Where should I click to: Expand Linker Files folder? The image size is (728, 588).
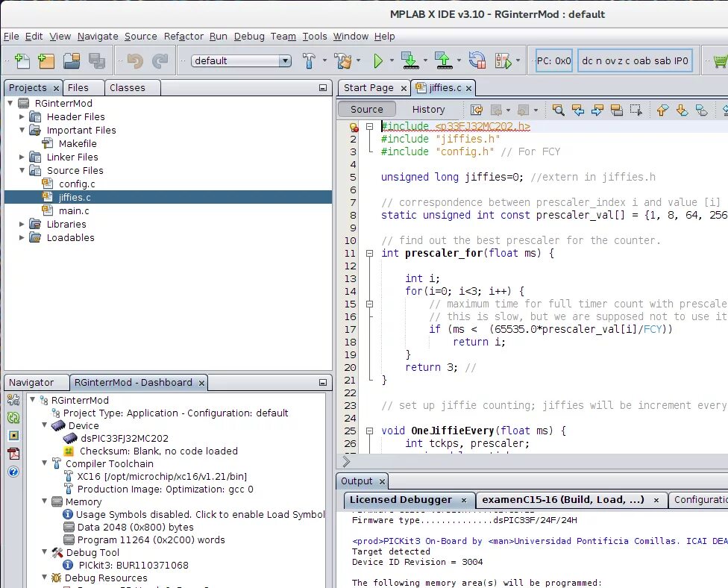click(x=22, y=157)
